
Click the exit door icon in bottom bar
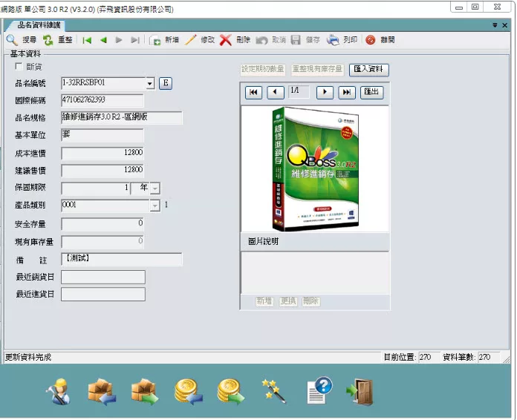click(x=360, y=391)
